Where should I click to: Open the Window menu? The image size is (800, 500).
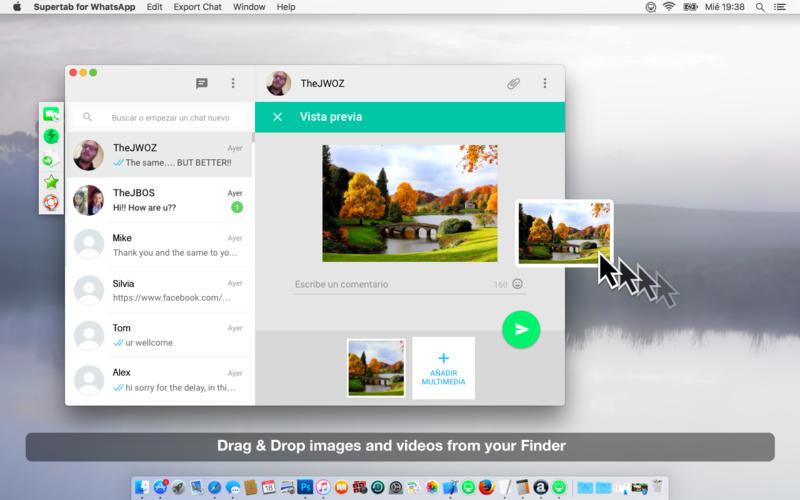(x=249, y=7)
